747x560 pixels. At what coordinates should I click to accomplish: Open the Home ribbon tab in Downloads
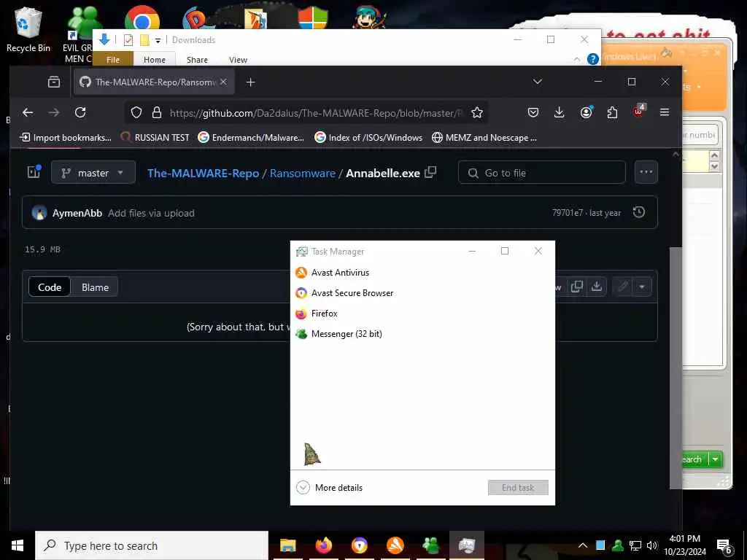point(155,60)
